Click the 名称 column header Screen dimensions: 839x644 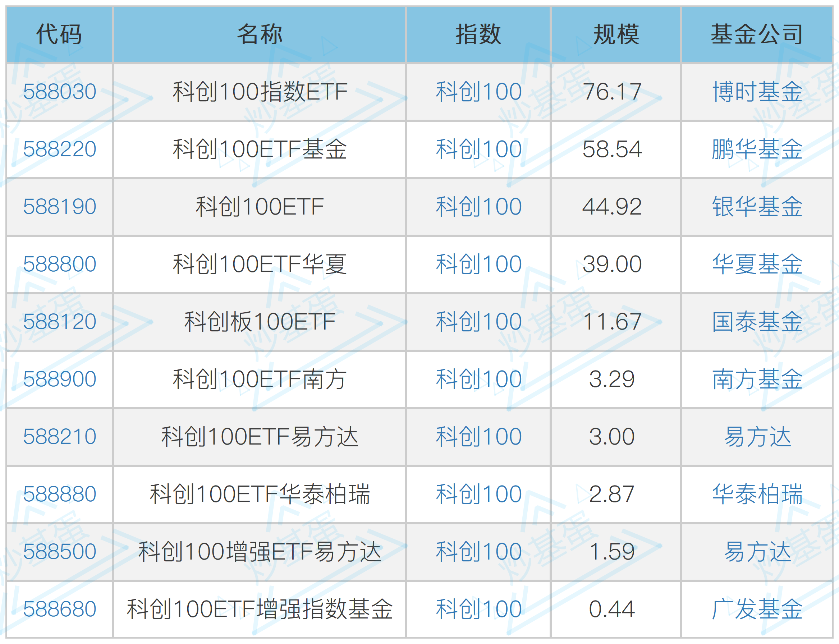(260, 34)
